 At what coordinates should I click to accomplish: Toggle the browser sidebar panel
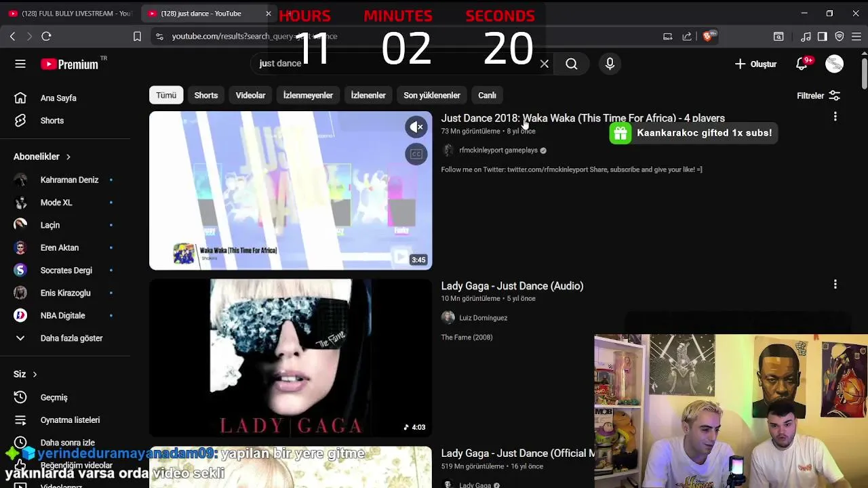click(x=823, y=37)
